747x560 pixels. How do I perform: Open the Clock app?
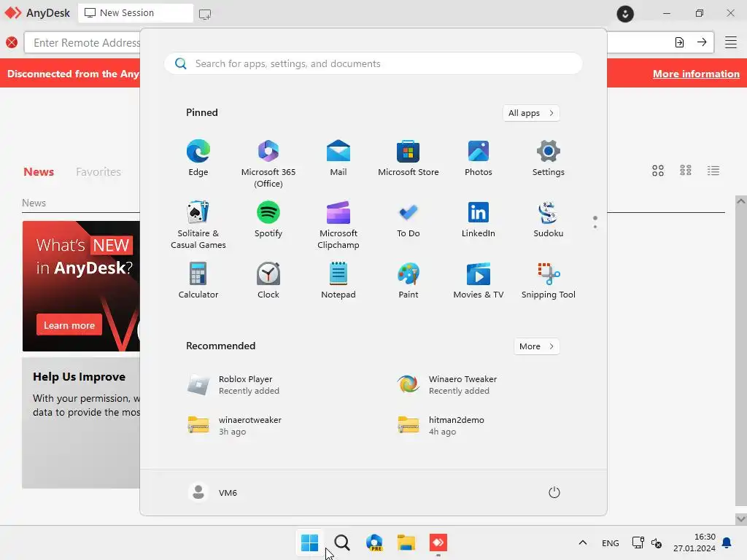(x=268, y=281)
